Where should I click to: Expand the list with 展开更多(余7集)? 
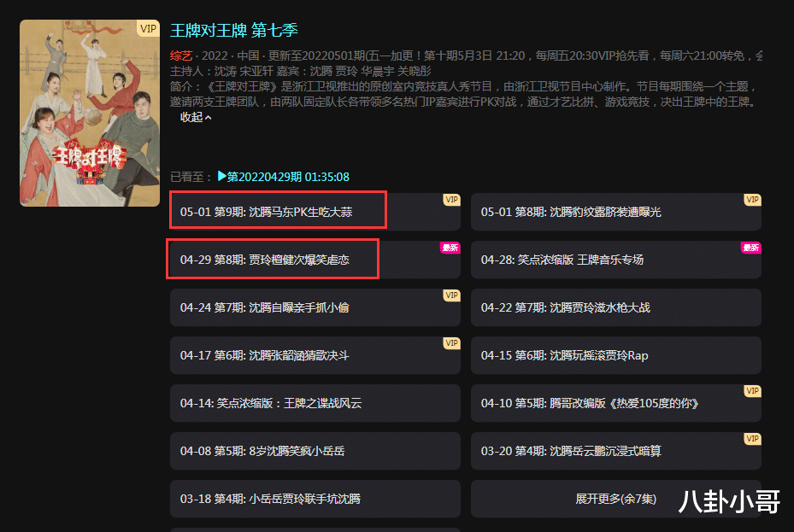pyautogui.click(x=615, y=499)
